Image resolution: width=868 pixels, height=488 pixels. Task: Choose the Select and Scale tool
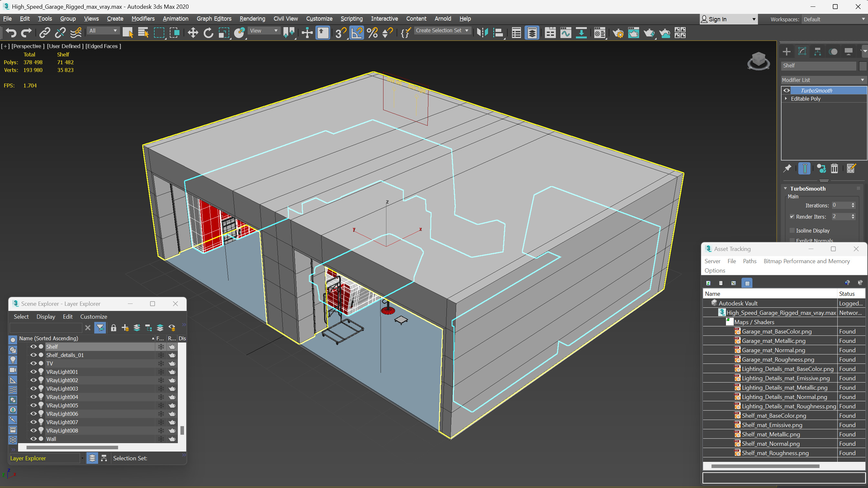(x=224, y=33)
